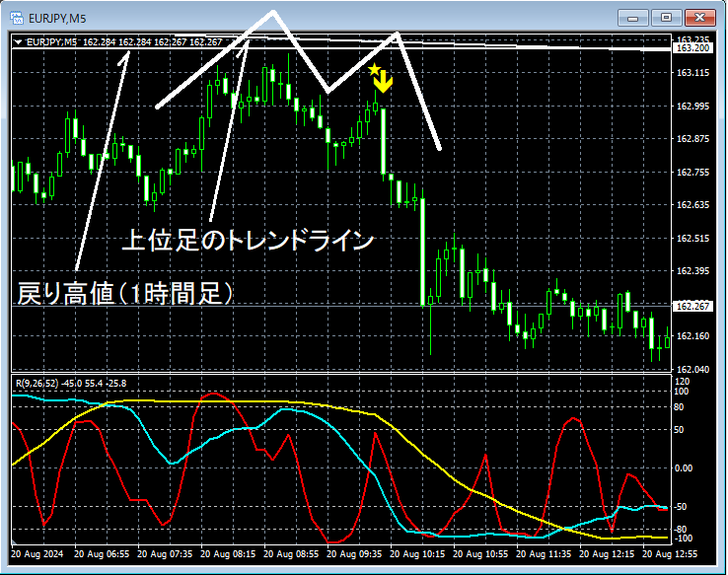Click the 163.200 horizontal line price label

692,48
